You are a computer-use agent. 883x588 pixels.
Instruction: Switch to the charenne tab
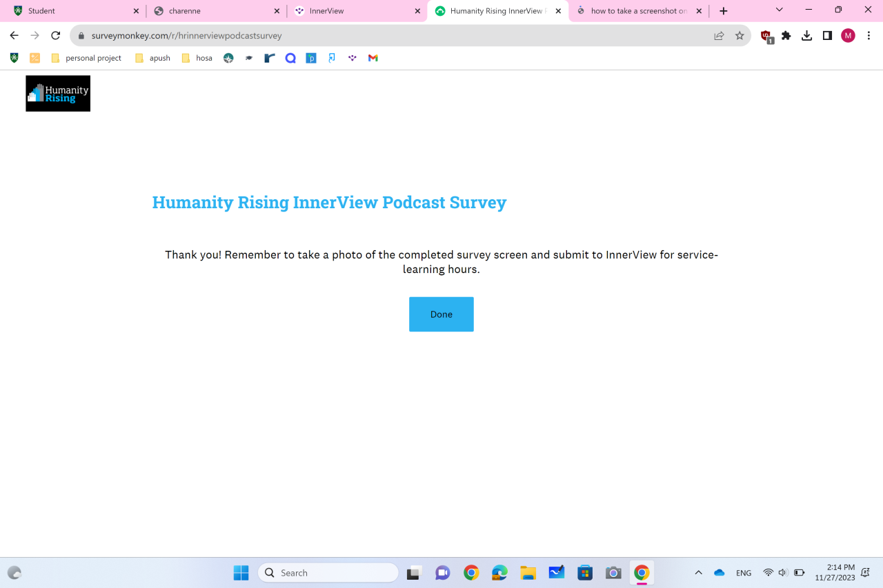(x=217, y=11)
